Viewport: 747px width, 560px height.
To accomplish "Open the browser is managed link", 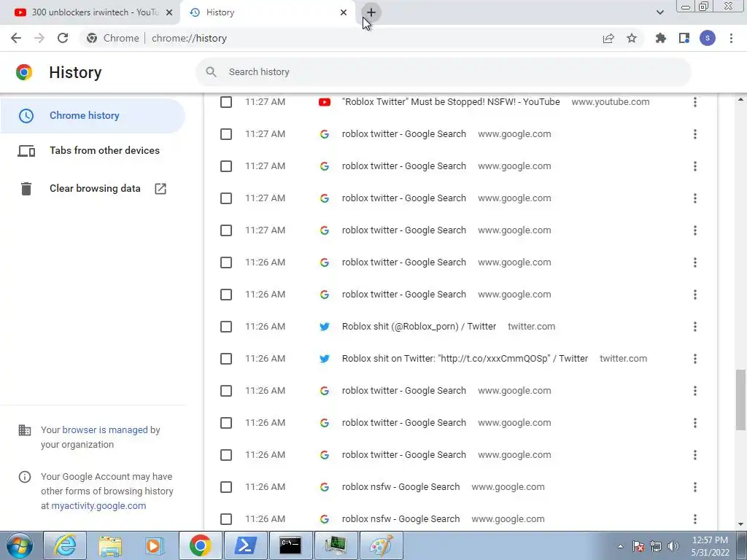I will tap(105, 430).
